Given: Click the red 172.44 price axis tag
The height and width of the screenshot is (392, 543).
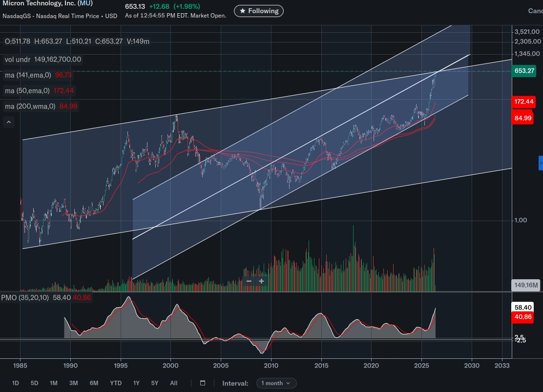Looking at the screenshot, I should pos(523,102).
